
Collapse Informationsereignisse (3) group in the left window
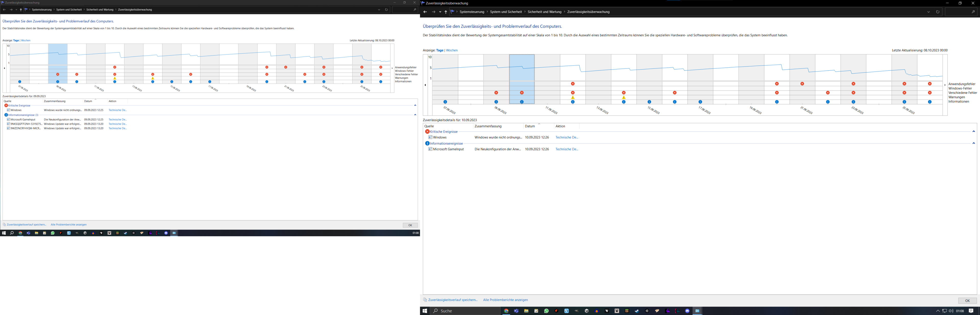pyautogui.click(x=415, y=115)
